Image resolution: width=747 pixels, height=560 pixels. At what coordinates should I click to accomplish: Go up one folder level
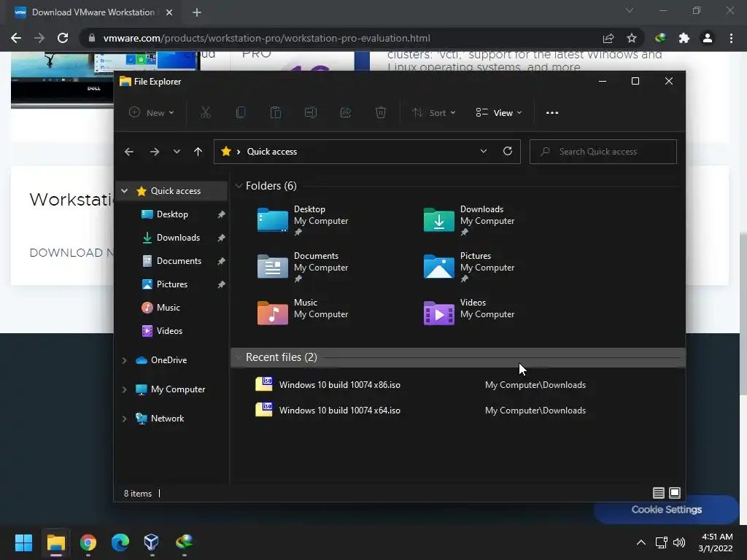[198, 152]
